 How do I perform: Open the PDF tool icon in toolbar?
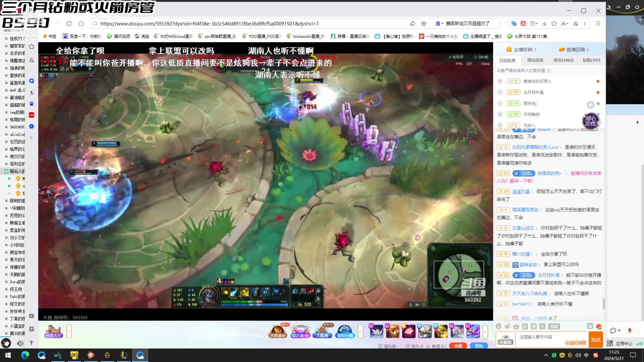(523, 23)
